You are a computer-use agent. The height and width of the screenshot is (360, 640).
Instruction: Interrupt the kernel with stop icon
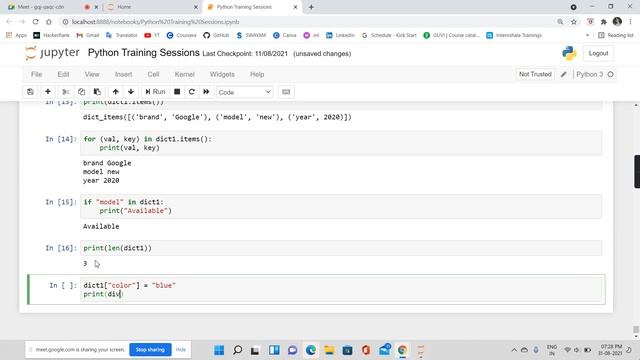[177, 92]
